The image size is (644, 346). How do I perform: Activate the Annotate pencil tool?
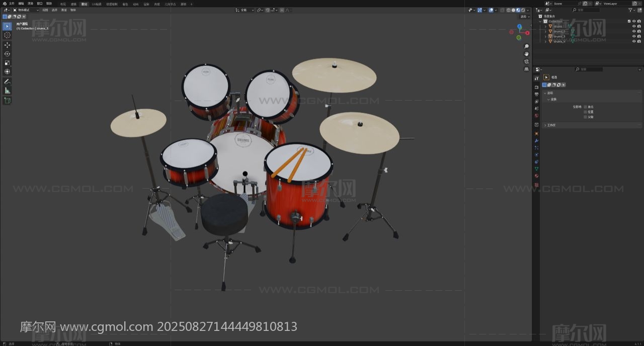click(7, 81)
